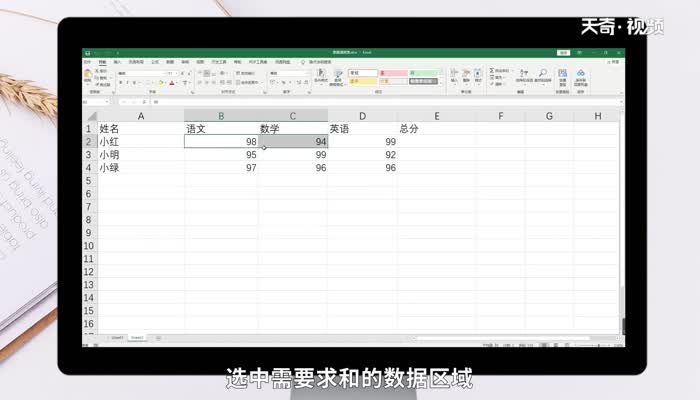The width and height of the screenshot is (700, 400).
Task: Open the Name Box dropdown arrow
Action: (107, 102)
